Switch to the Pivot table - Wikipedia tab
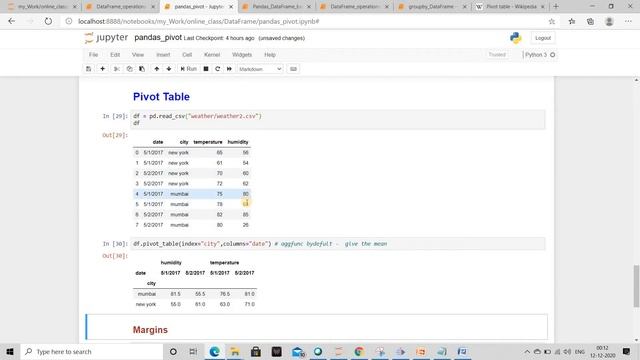Viewport: 640px width, 360px height. click(511, 7)
